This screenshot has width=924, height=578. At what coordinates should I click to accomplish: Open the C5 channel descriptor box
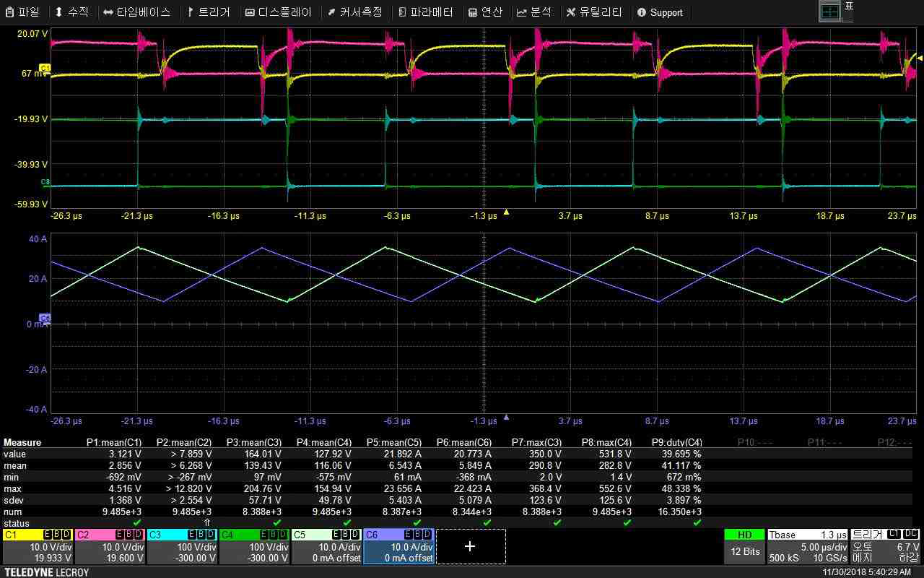tap(326, 546)
